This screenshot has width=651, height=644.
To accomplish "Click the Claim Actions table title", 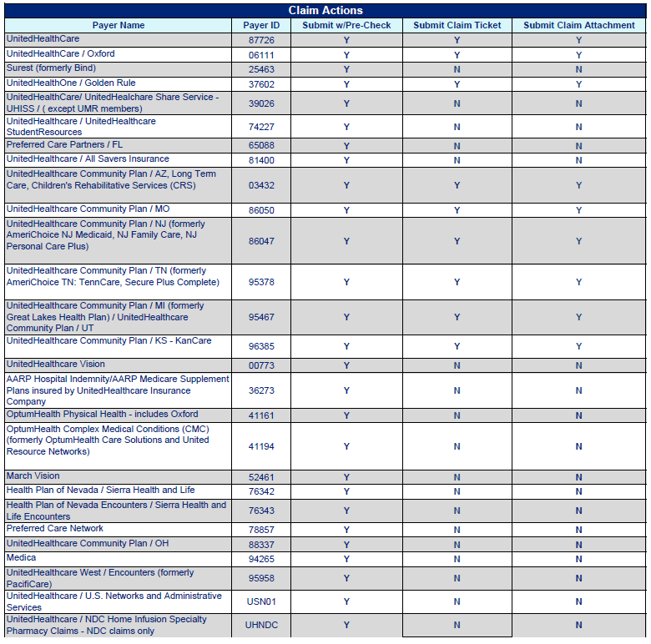I will (325, 10).
